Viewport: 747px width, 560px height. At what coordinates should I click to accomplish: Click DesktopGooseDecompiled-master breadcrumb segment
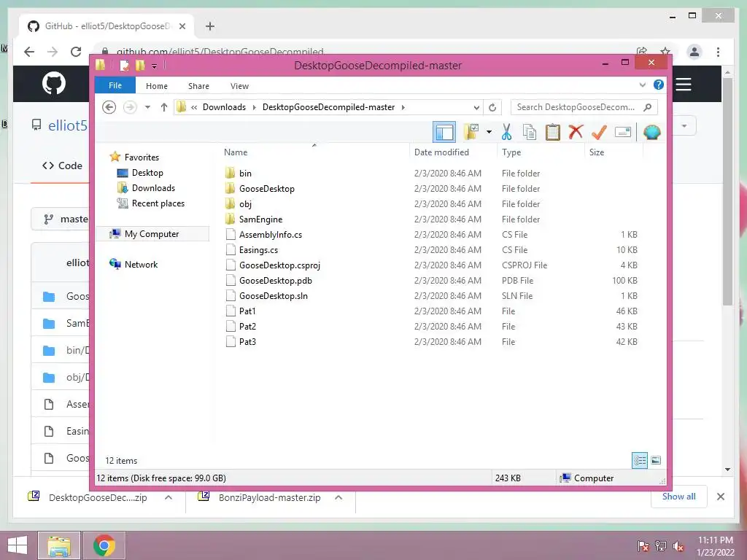coord(329,107)
